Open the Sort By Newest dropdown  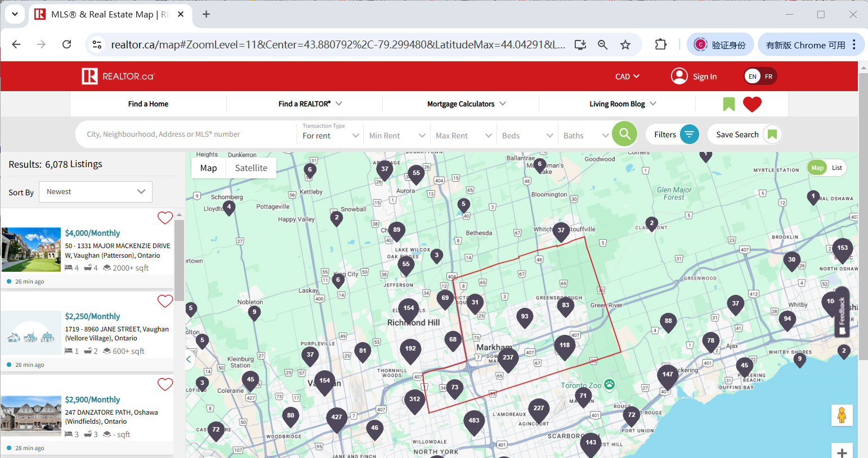tap(96, 192)
